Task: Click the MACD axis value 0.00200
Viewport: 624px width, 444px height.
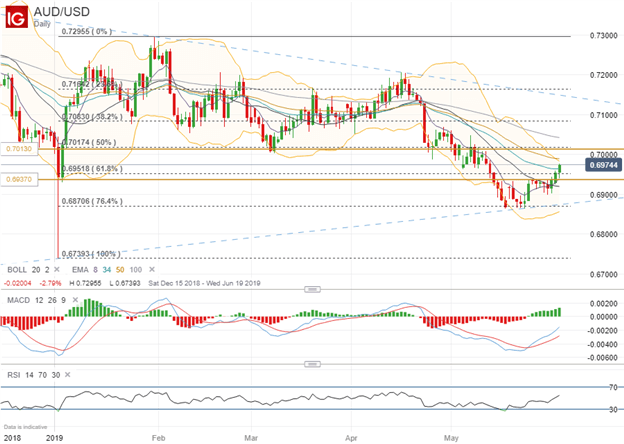Action: coord(604,304)
